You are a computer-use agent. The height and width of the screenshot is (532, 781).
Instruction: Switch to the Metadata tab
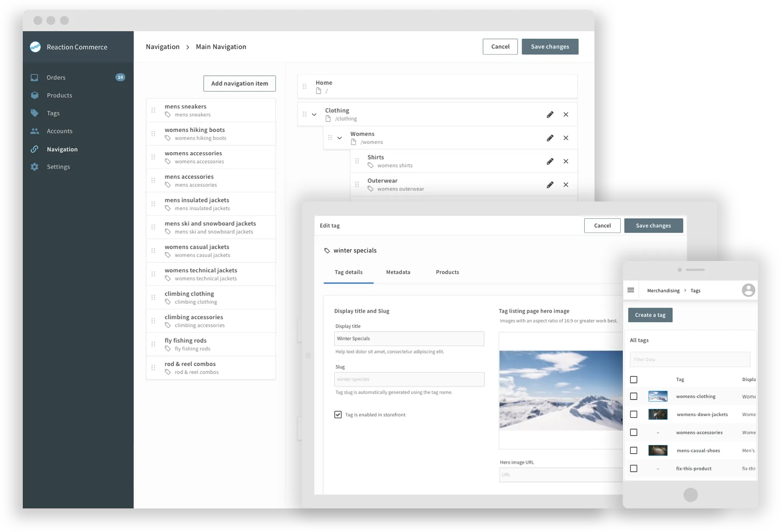398,272
